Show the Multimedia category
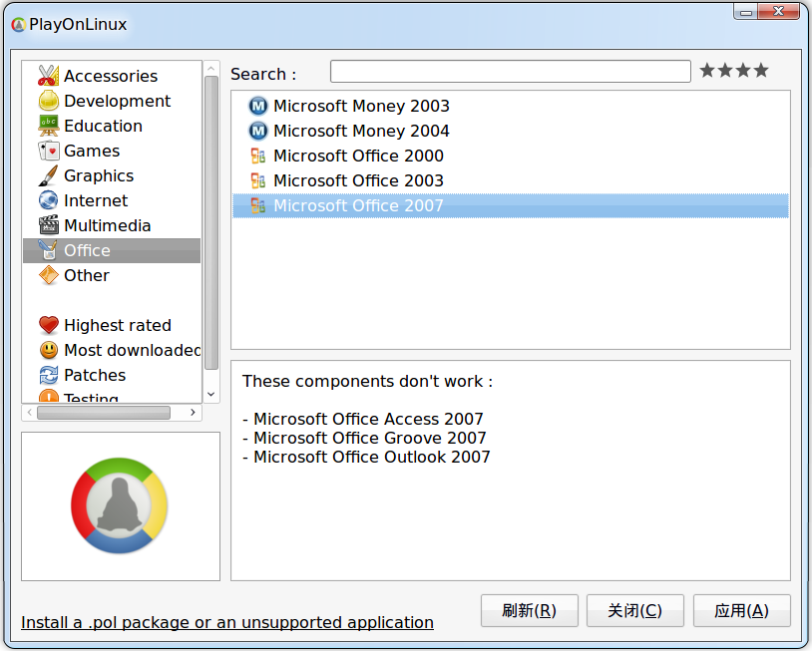The height and width of the screenshot is (651, 812). (x=107, y=225)
